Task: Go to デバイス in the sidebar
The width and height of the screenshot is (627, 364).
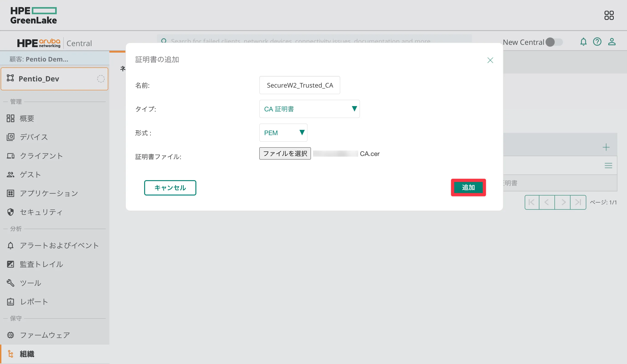Action: 34,137
